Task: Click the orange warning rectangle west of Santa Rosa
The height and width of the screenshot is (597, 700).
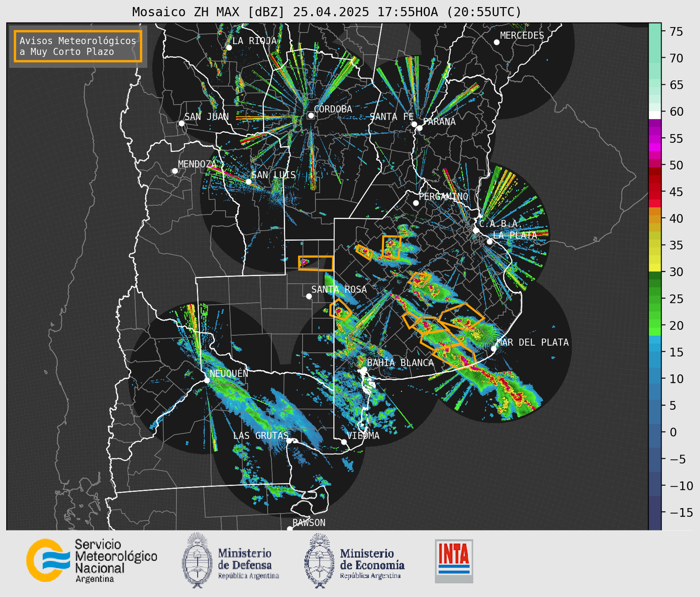Action: (316, 263)
